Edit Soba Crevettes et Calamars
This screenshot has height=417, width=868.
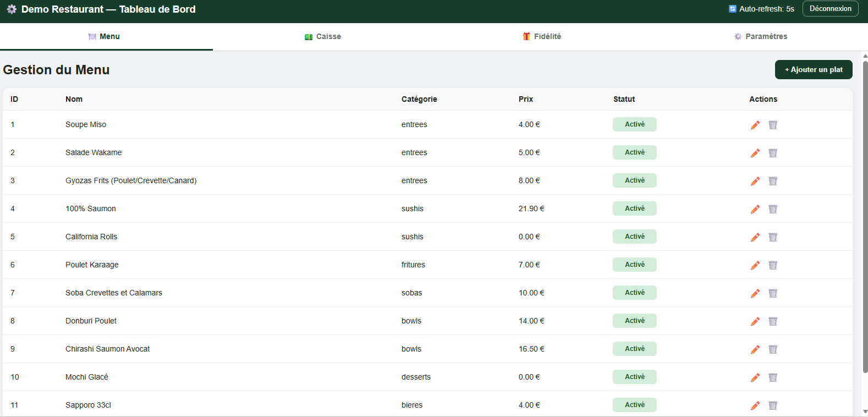pyautogui.click(x=755, y=293)
